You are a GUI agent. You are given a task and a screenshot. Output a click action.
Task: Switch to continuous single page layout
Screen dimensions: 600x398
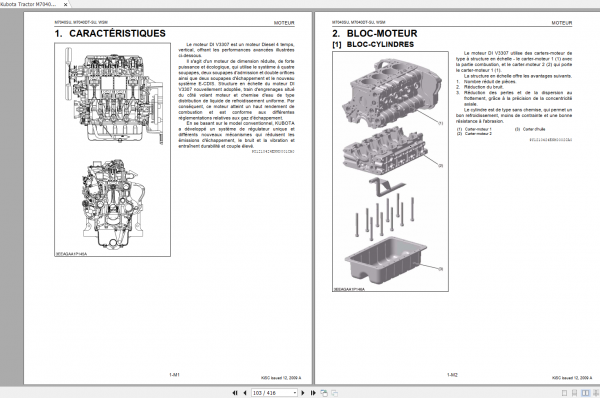pyautogui.click(x=574, y=393)
